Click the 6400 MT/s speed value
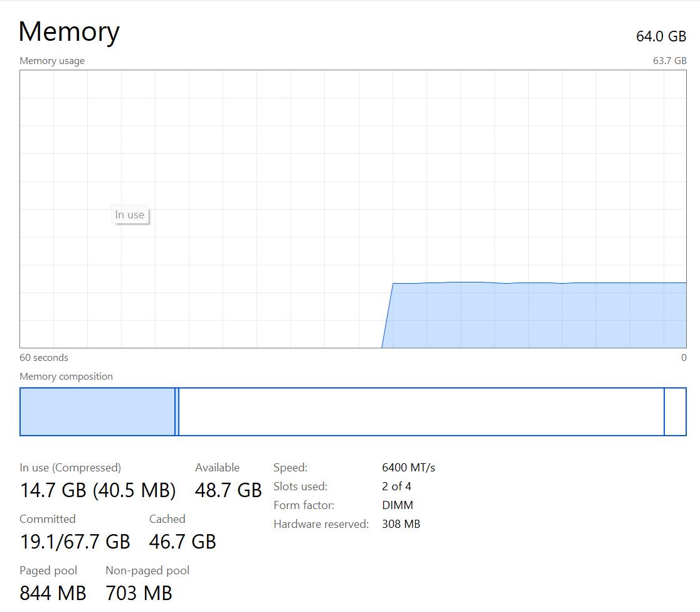This screenshot has height=612, width=700. [x=408, y=468]
